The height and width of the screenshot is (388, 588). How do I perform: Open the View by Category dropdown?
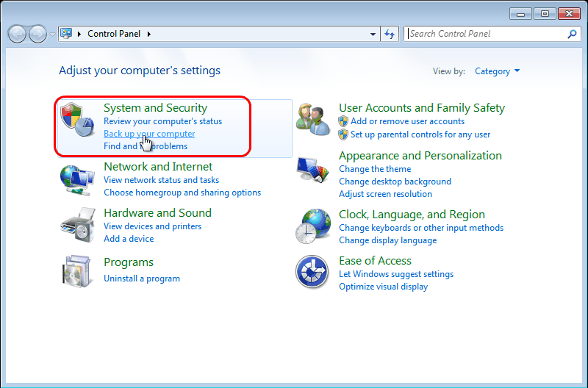[497, 71]
